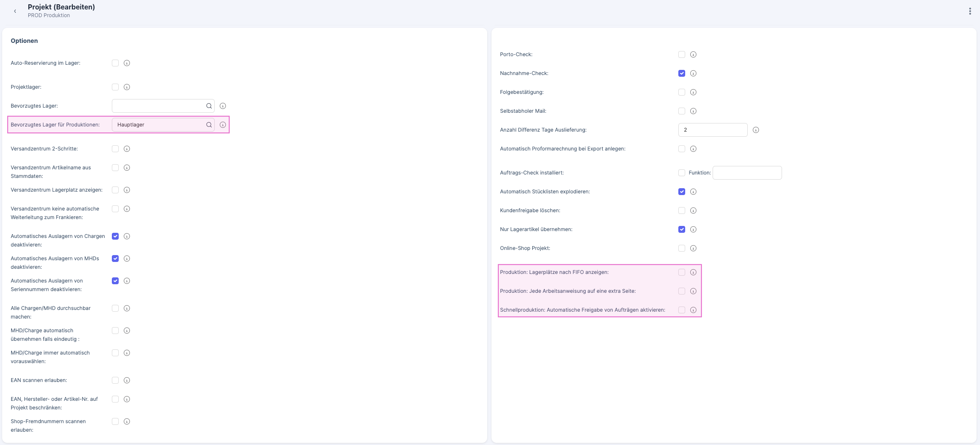Enable Schnellproduktion automatic Freigabe checkbox
Image resolution: width=980 pixels, height=445 pixels.
(682, 310)
